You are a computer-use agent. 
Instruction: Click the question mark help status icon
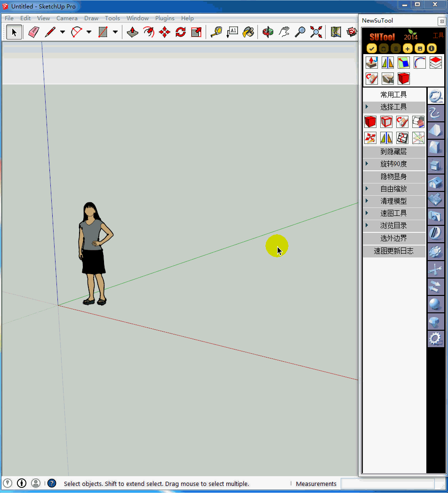52,483
